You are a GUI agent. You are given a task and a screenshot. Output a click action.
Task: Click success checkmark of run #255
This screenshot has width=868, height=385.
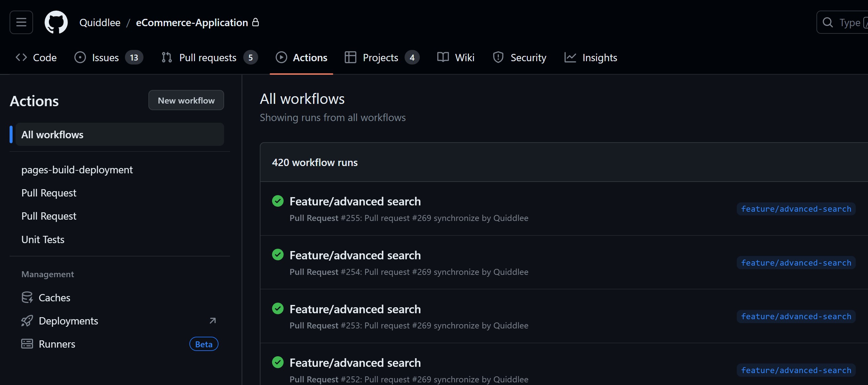278,201
